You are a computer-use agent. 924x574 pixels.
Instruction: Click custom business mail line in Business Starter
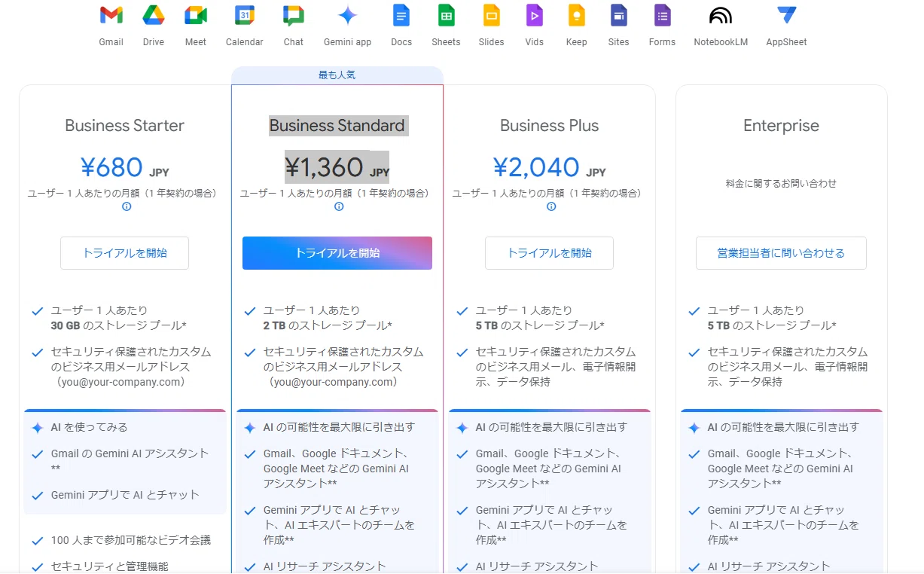131,367
